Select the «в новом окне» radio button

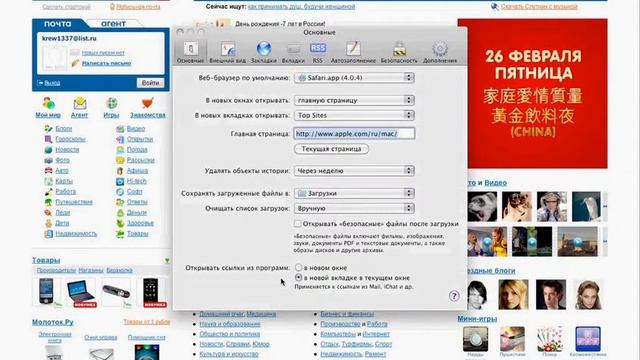coord(298,268)
